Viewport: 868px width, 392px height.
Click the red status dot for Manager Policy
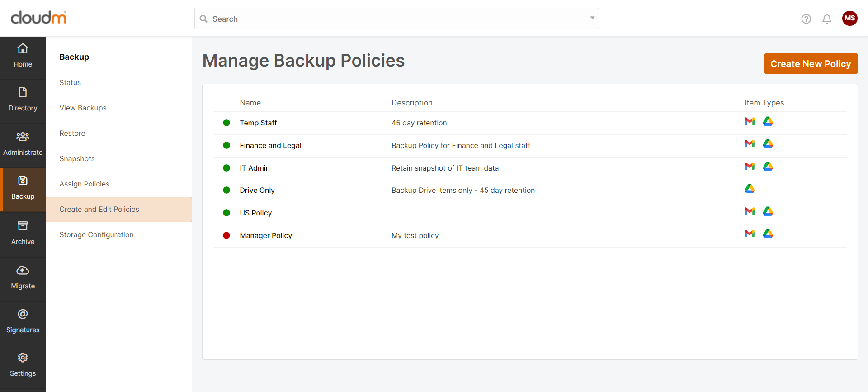226,235
